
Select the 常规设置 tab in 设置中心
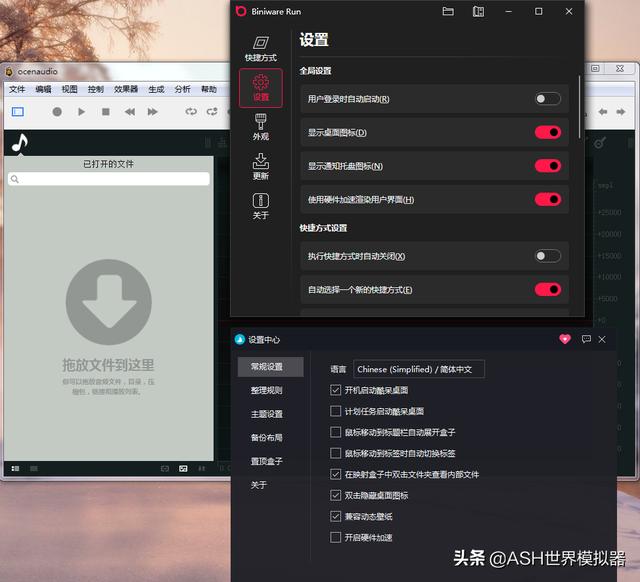tap(271, 367)
